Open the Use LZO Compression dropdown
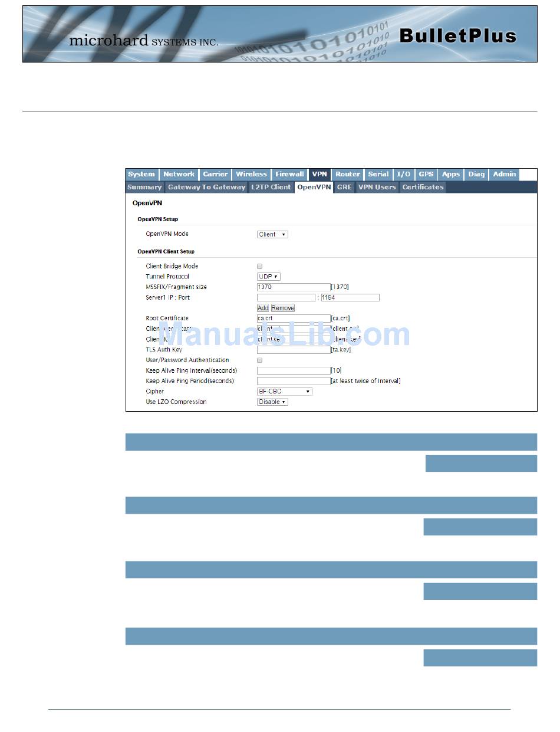 (272, 402)
